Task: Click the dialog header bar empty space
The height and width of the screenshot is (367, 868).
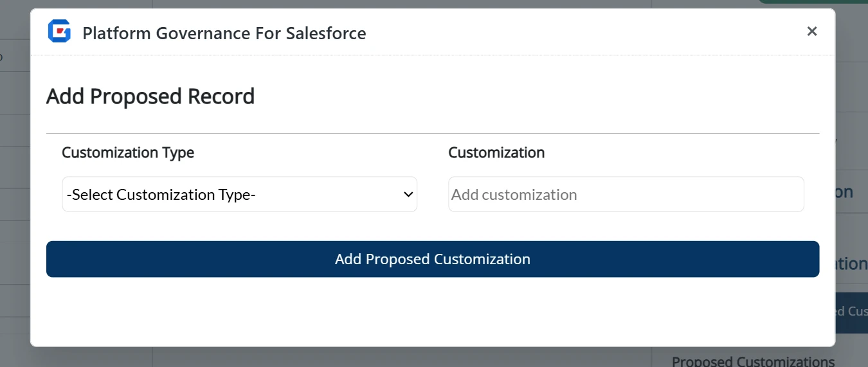Action: pos(579,32)
